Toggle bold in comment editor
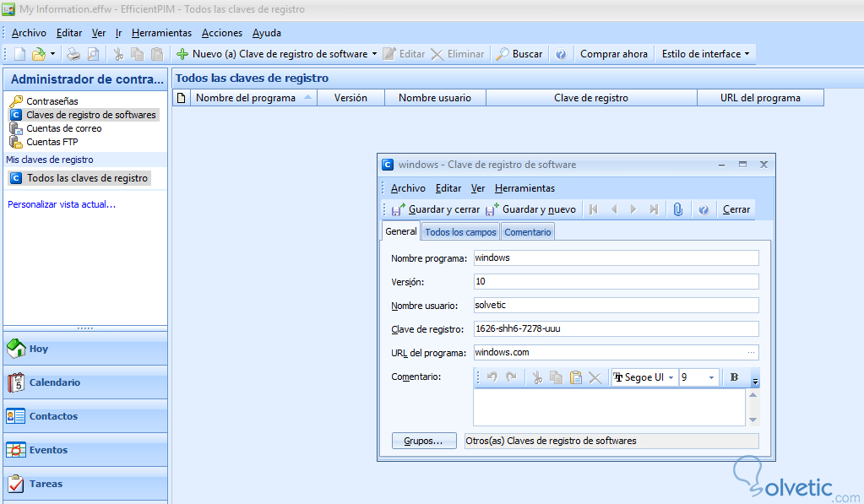 point(734,377)
